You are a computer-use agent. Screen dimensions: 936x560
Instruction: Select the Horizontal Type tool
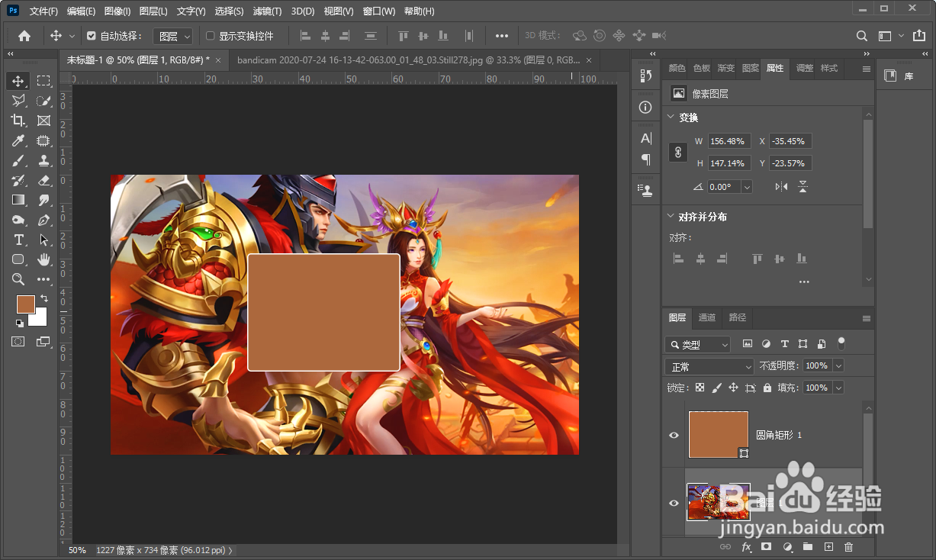[18, 240]
